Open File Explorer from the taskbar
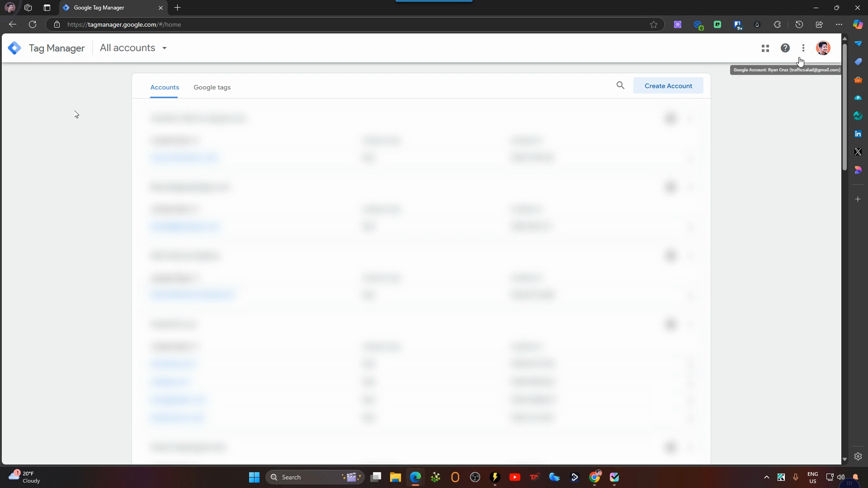 click(396, 477)
